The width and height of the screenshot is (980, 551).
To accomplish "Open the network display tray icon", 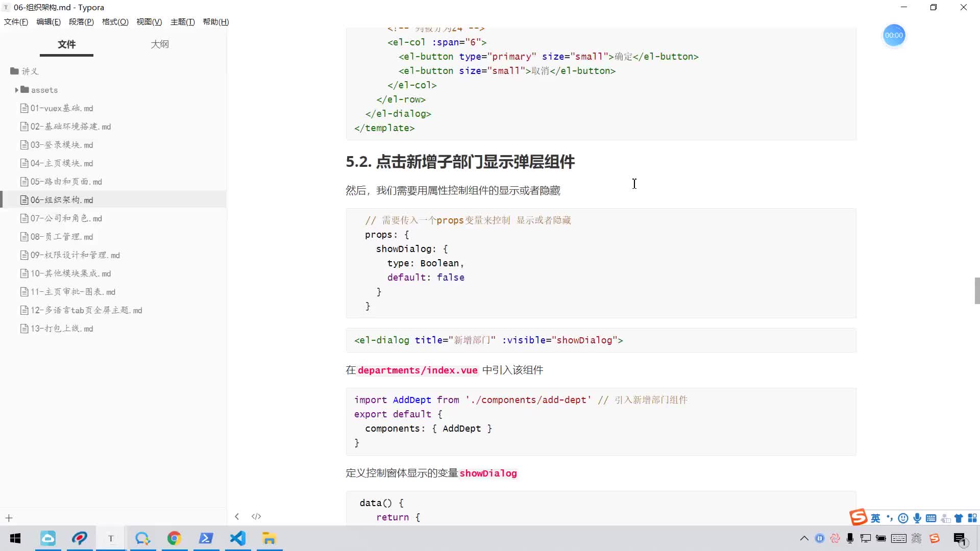I will (866, 538).
